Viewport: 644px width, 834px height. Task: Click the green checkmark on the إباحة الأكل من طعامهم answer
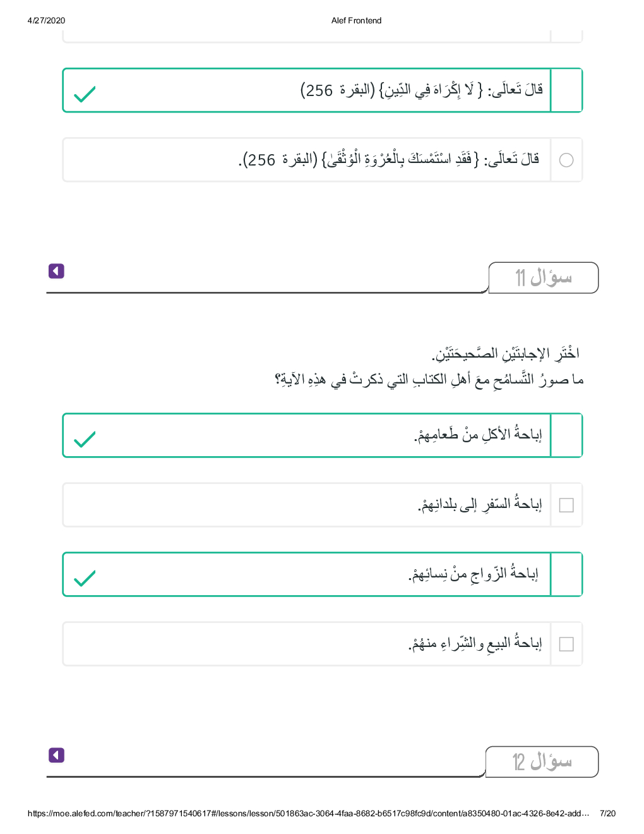pos(85,439)
